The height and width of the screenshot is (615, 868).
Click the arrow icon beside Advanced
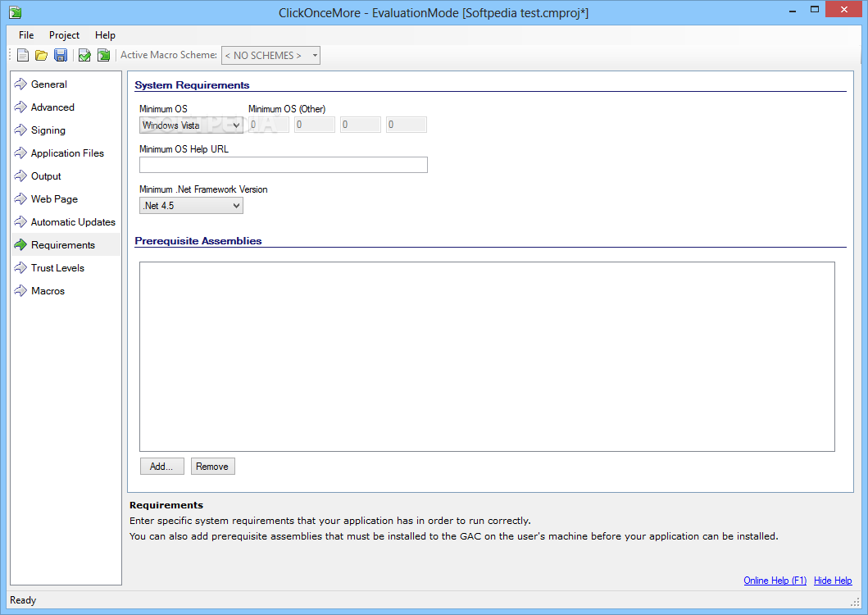[20, 107]
